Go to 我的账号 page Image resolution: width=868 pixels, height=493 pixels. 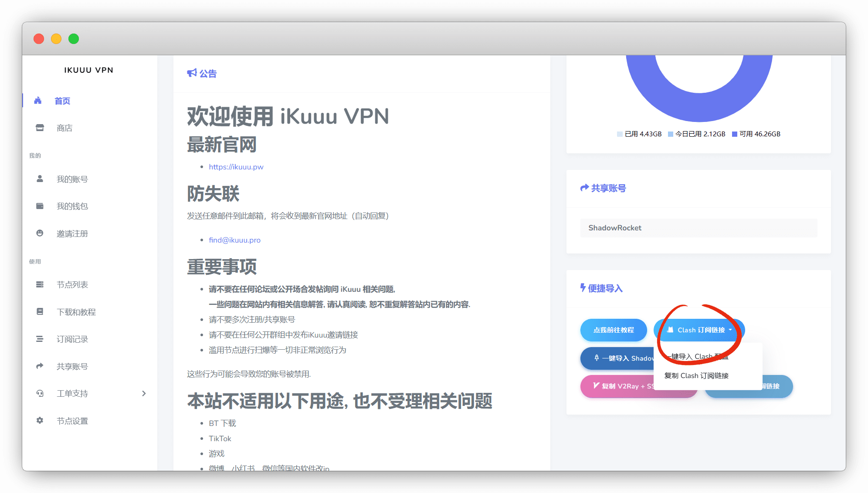point(72,179)
